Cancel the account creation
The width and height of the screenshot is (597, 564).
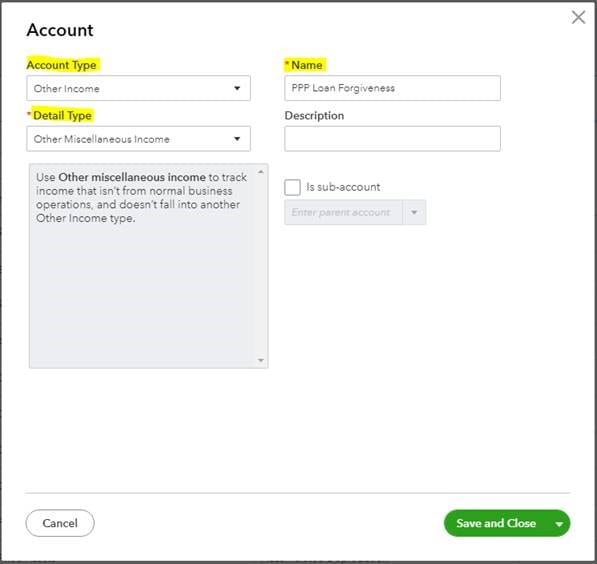(60, 523)
